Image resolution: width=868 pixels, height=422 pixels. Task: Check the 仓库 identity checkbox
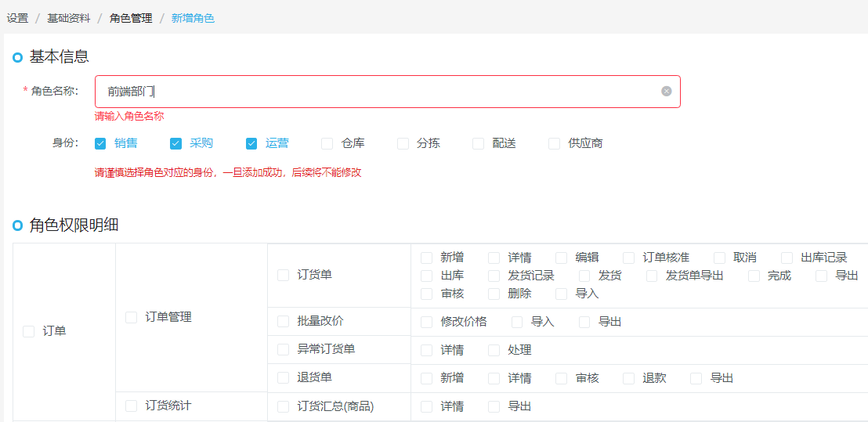(327, 144)
